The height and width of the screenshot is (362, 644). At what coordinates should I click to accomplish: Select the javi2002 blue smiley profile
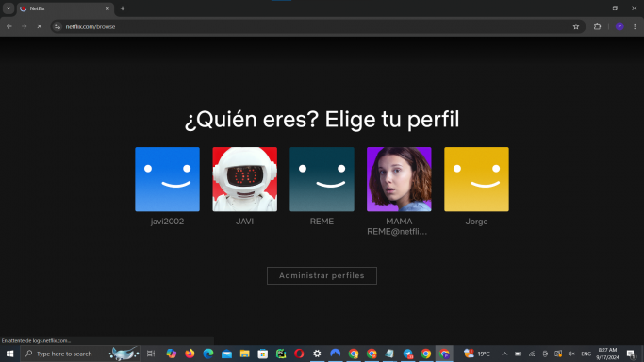point(167,179)
